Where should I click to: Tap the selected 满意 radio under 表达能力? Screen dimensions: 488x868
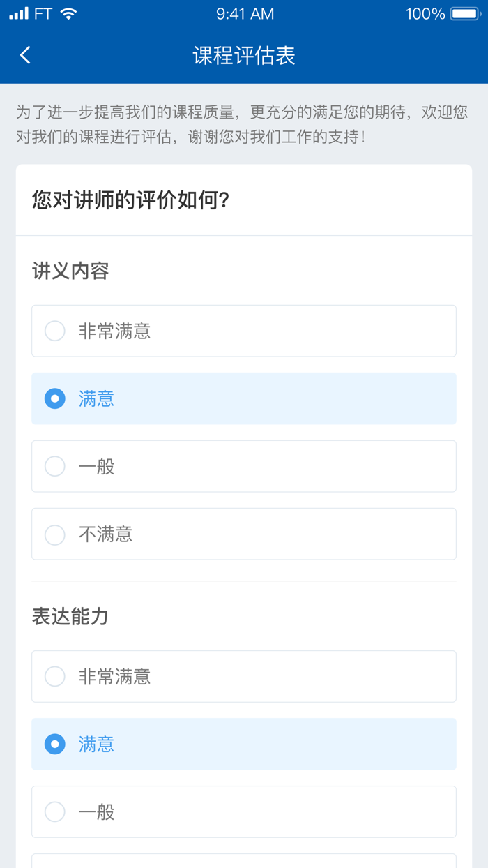54,744
